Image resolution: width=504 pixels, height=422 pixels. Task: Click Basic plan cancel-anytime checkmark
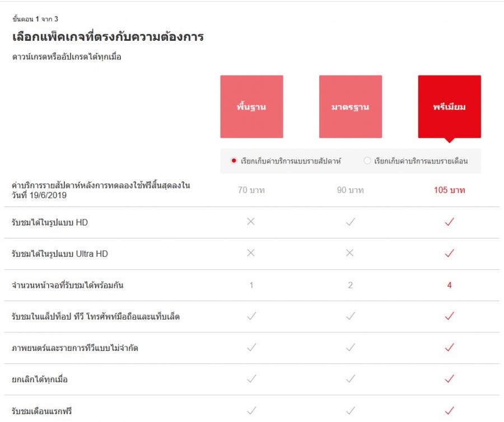click(x=251, y=379)
